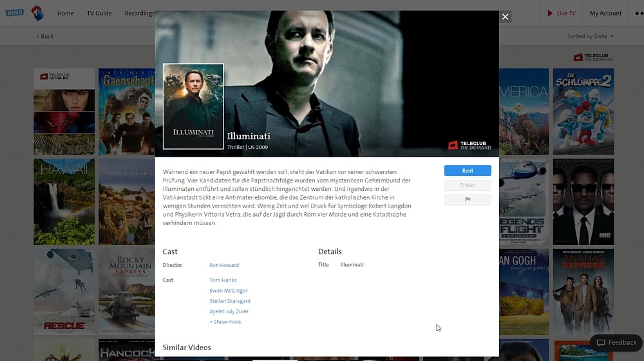Click the Teleclub On Demand logo above grid

(x=593, y=57)
